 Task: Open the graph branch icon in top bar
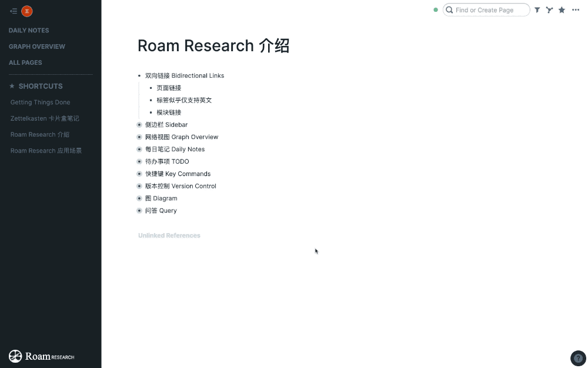549,10
